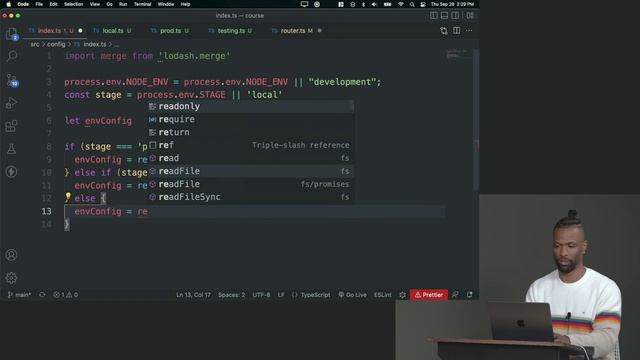Screen dimensions: 640x360
Task: Select 'read' fs suggestion
Action: point(250,158)
